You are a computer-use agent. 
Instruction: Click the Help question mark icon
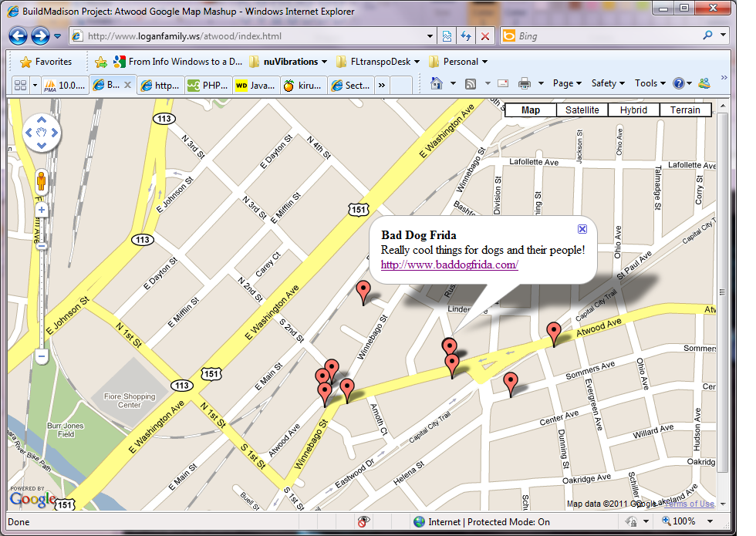[679, 83]
